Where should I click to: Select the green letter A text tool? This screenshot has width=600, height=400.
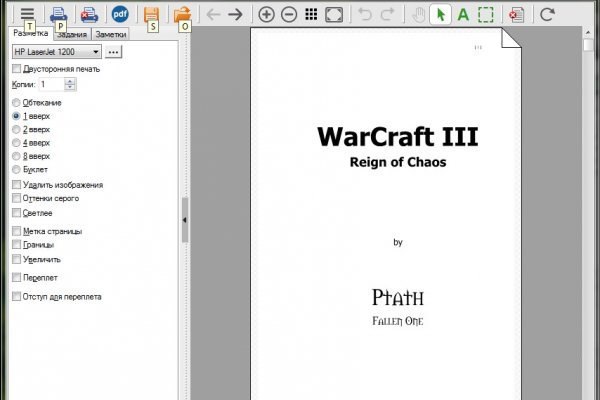point(463,15)
